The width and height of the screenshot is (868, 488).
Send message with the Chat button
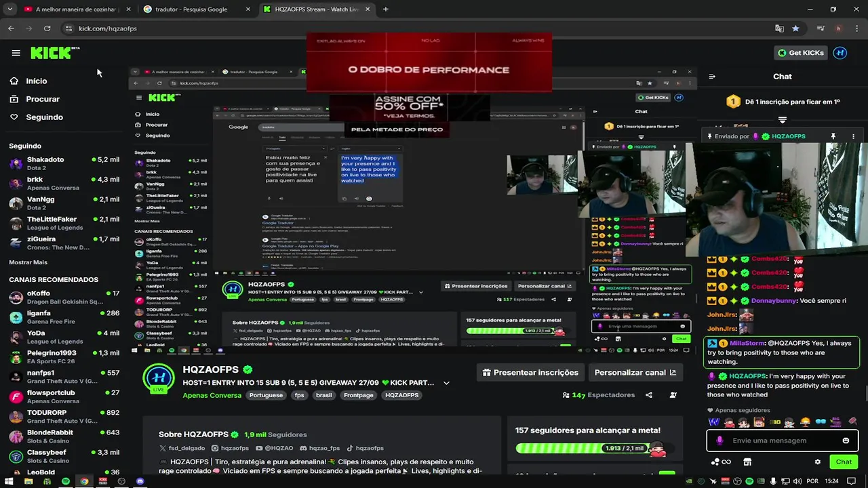click(x=844, y=462)
